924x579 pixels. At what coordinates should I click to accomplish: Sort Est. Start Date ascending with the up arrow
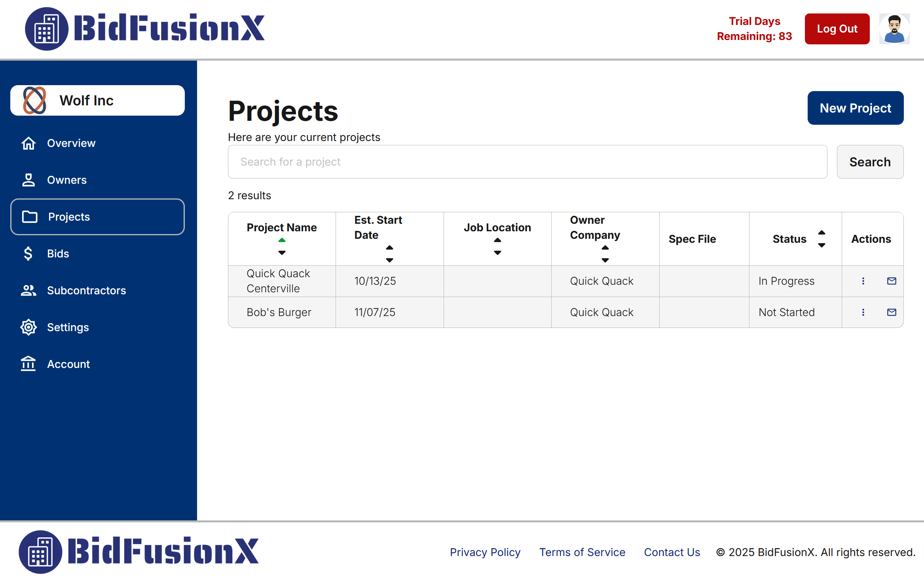pyautogui.click(x=389, y=247)
